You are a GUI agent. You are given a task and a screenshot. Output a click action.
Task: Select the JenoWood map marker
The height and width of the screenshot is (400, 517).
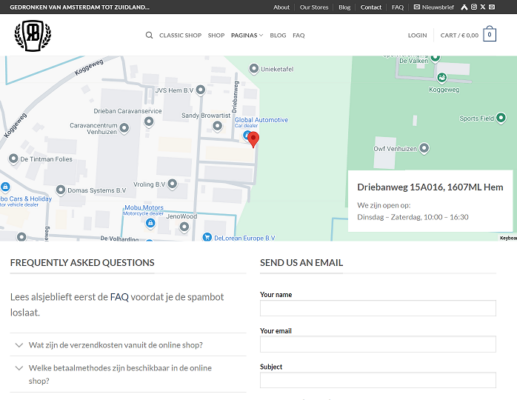tap(184, 227)
